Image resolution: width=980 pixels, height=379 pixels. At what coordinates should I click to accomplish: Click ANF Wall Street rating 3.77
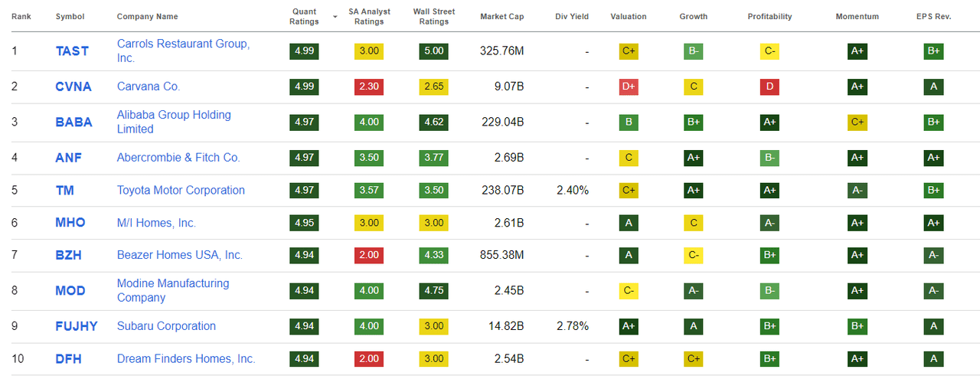click(x=434, y=158)
